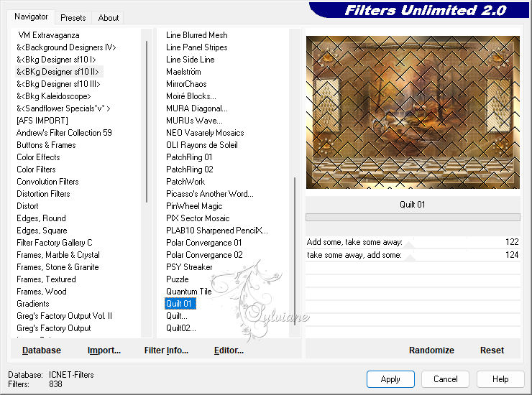The width and height of the screenshot is (532, 395).
Task: Choose PinWheel Magic filter
Action: [x=194, y=206]
